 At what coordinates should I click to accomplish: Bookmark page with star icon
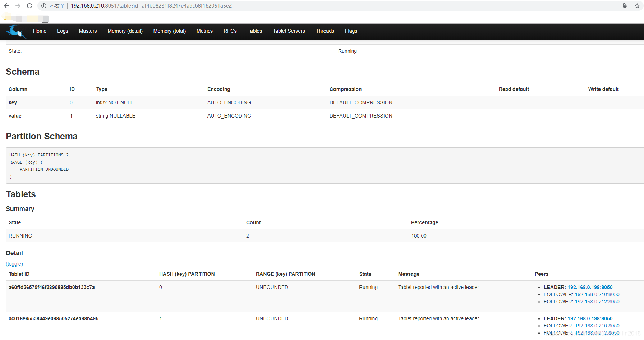point(637,6)
